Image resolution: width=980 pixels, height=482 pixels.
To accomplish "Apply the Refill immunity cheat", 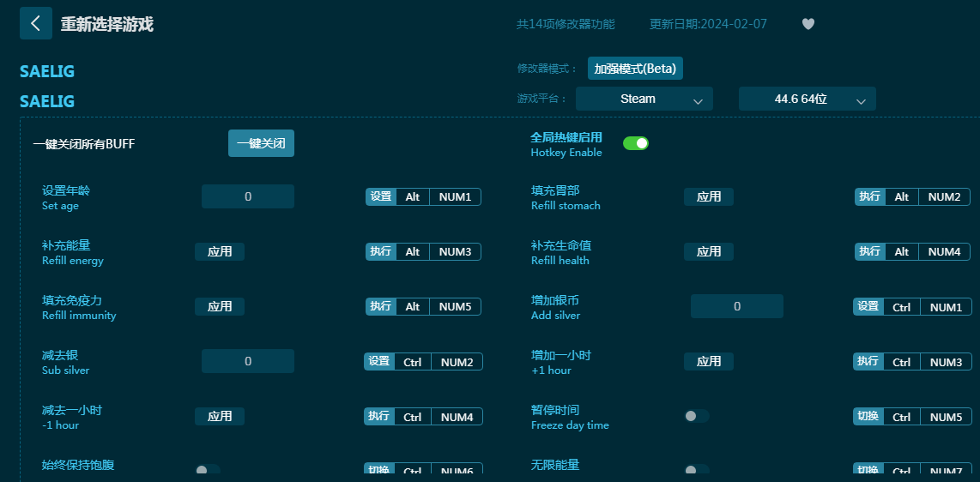I will pyautogui.click(x=220, y=307).
